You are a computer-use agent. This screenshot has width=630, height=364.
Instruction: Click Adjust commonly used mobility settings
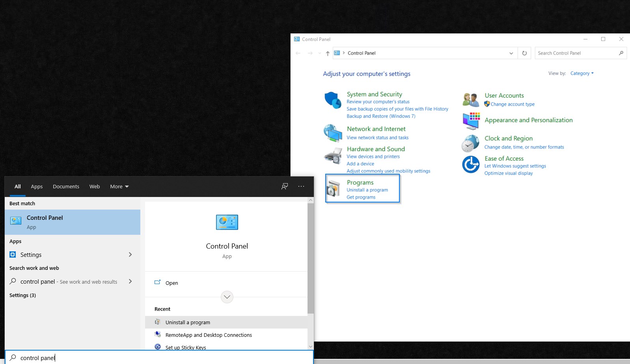point(388,171)
